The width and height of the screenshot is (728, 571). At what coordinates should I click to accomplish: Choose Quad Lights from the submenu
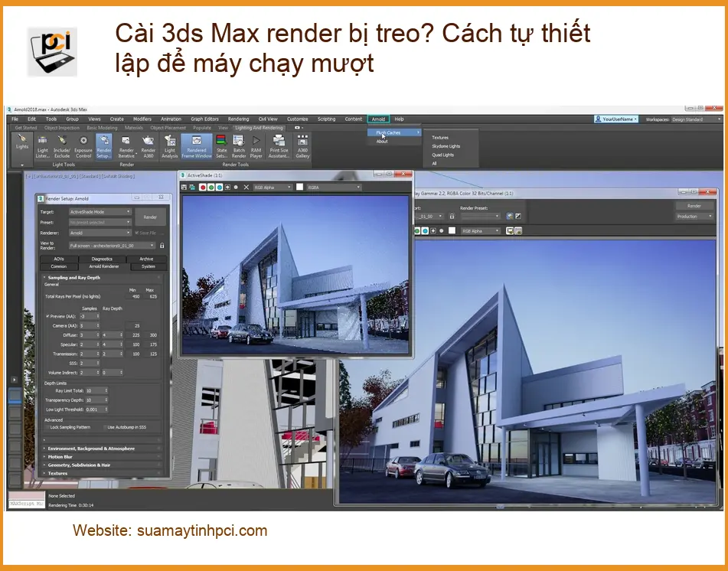pyautogui.click(x=443, y=155)
